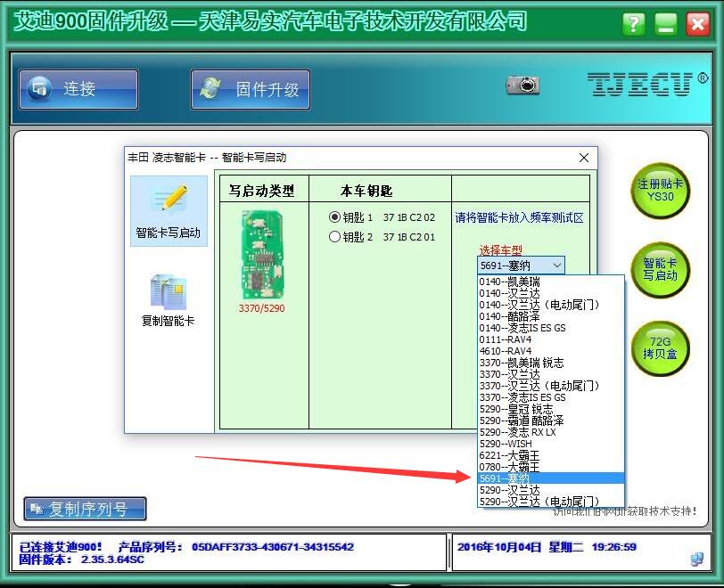Choose 5290--皇冠 锐志 option
Image resolution: width=724 pixels, height=588 pixels.
pyautogui.click(x=551, y=409)
